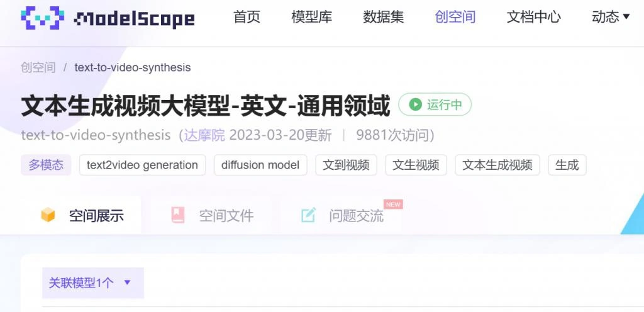644x312 pixels.
Task: Click the orange cube icon of 空间展示
Action: pos(48,214)
